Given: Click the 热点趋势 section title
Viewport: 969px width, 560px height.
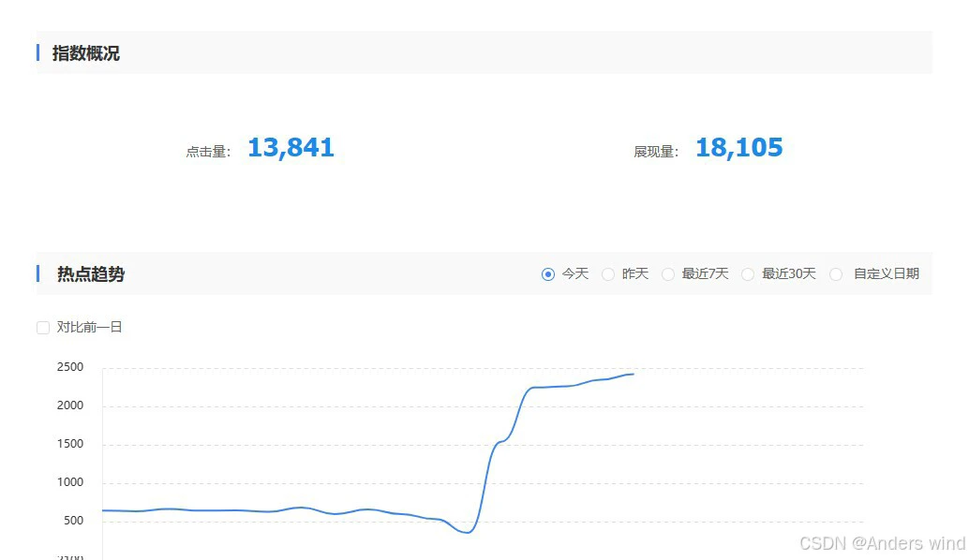Looking at the screenshot, I should point(91,274).
